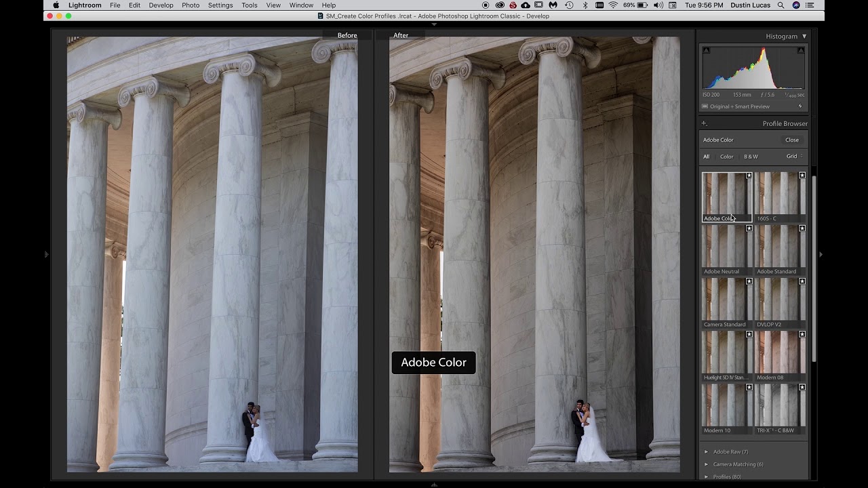The image size is (868, 488).
Task: Expand the Adobe Raw (7) profile group
Action: [706, 452]
